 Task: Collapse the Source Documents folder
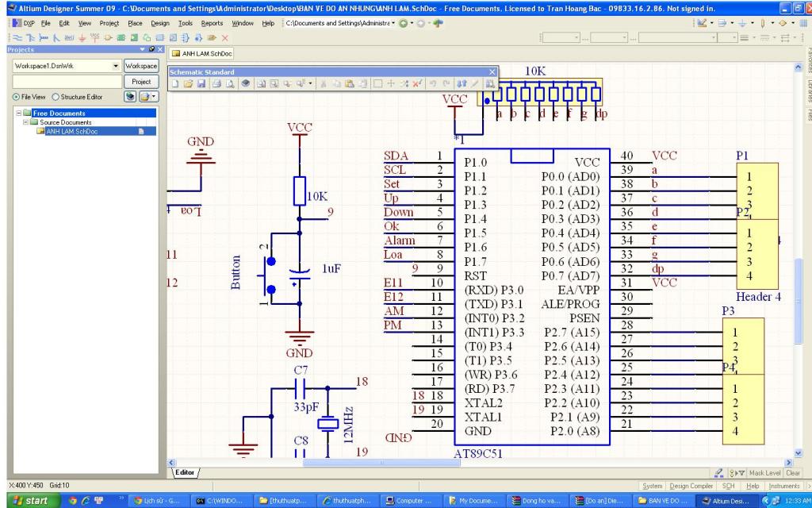25,122
